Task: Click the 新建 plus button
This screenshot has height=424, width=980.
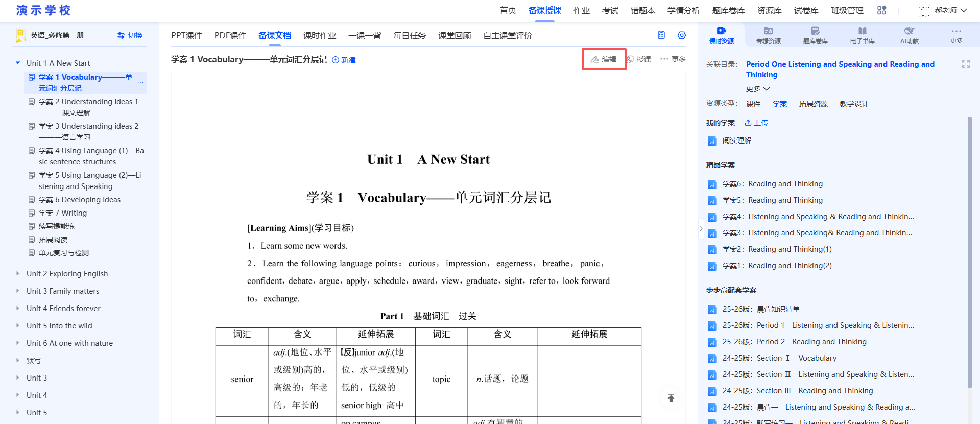Action: (x=344, y=60)
